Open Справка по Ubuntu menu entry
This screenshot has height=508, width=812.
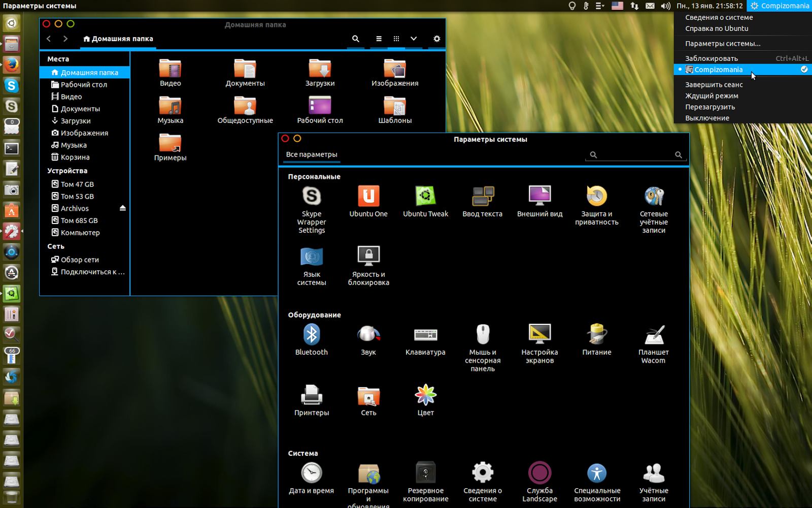[743, 28]
